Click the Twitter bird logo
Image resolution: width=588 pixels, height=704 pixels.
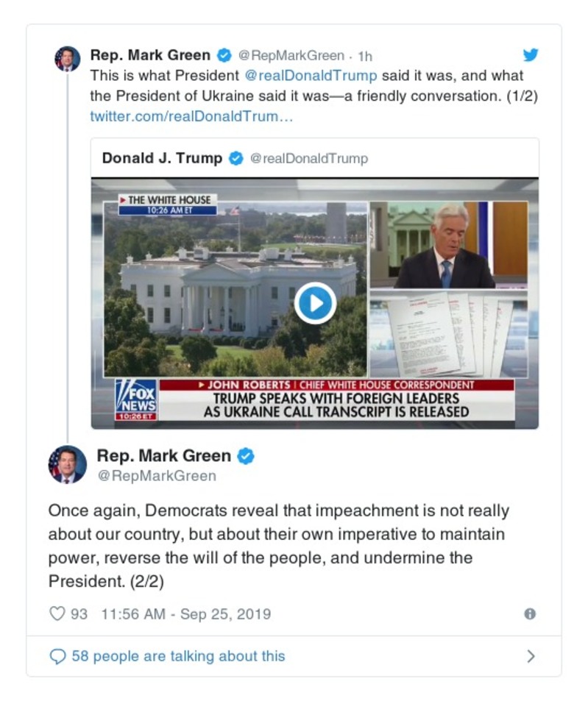(531, 54)
